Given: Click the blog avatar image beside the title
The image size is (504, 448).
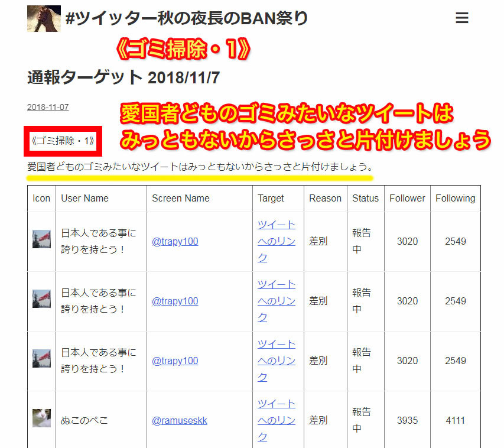Looking at the screenshot, I should [x=44, y=18].
